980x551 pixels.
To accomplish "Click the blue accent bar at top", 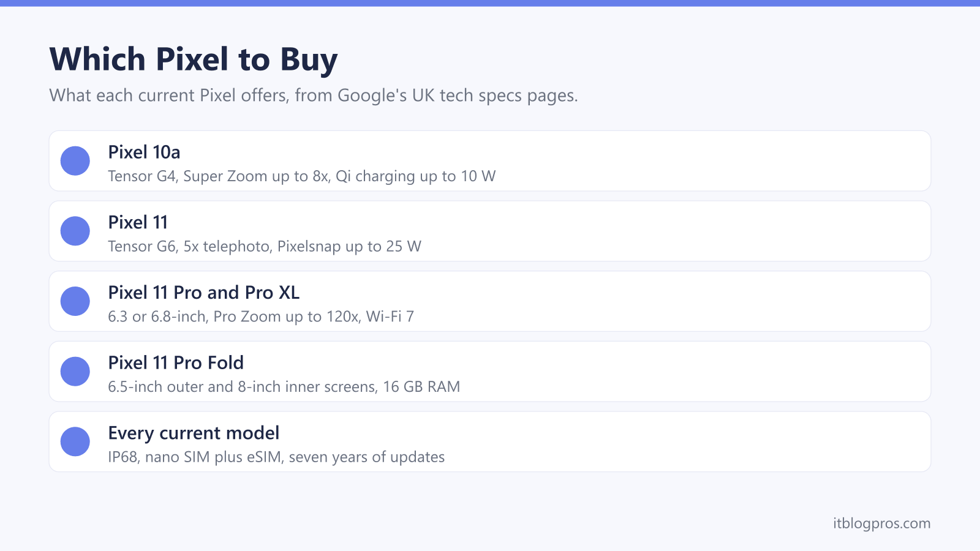I will point(490,3).
